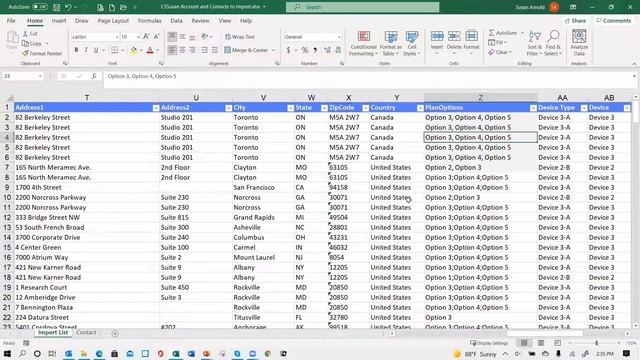The width and height of the screenshot is (640, 360).
Task: Switch to the Data tab
Action: (x=176, y=21)
